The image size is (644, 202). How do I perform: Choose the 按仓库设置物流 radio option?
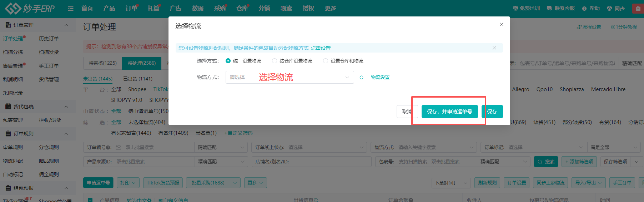[x=275, y=61]
